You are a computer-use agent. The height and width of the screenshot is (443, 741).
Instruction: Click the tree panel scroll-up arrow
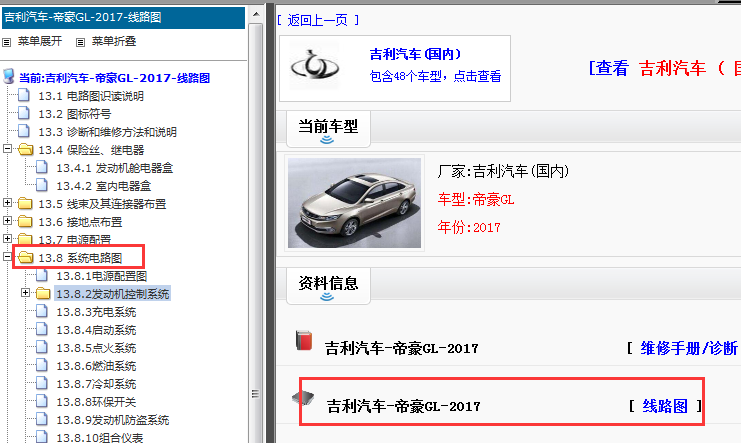click(x=256, y=14)
